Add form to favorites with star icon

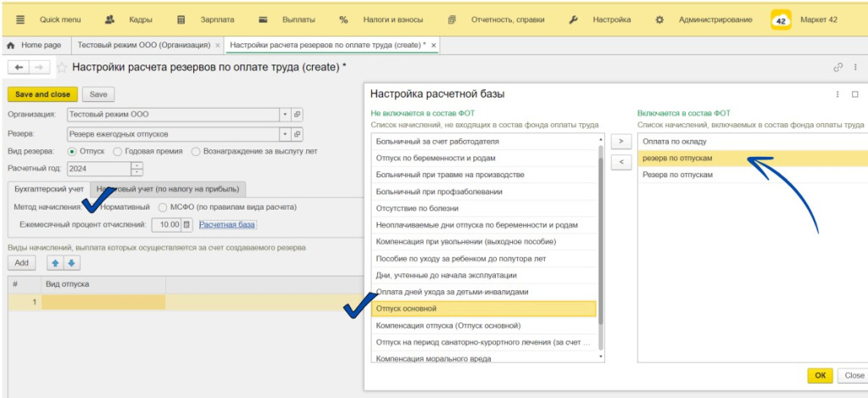pos(62,67)
